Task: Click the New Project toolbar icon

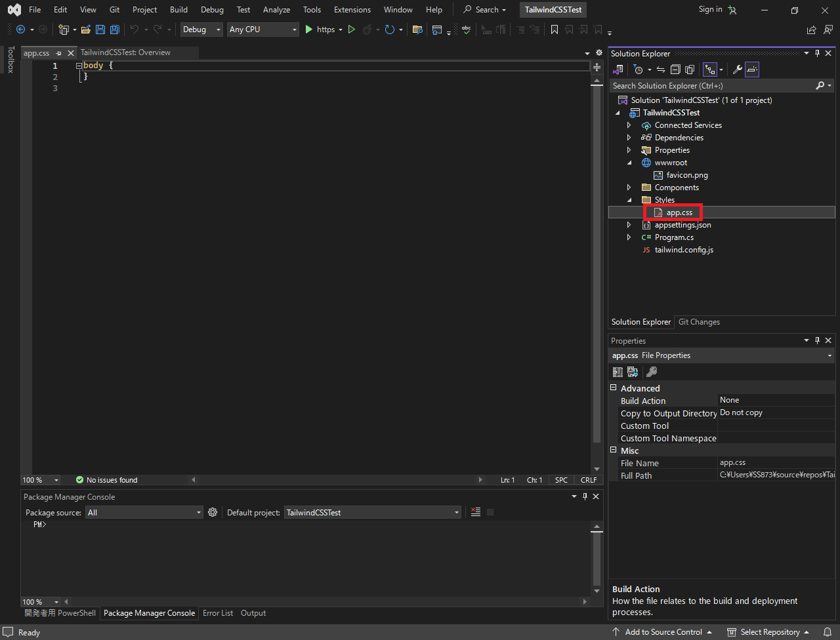Action: point(64,30)
